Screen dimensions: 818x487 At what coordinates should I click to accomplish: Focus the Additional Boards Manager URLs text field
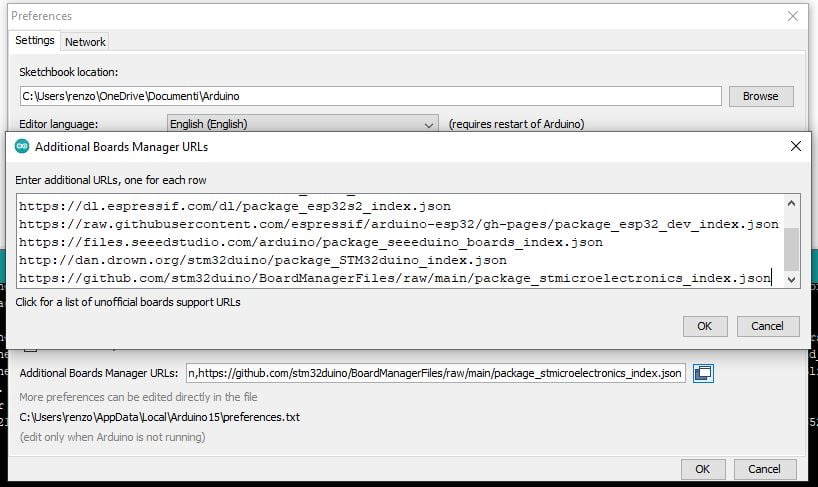[x=435, y=373]
